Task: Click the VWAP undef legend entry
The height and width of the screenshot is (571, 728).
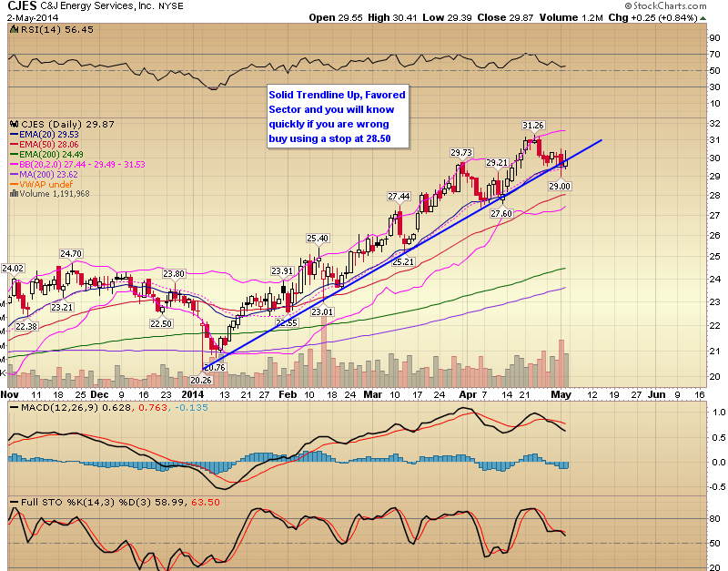Action: pyautogui.click(x=41, y=185)
